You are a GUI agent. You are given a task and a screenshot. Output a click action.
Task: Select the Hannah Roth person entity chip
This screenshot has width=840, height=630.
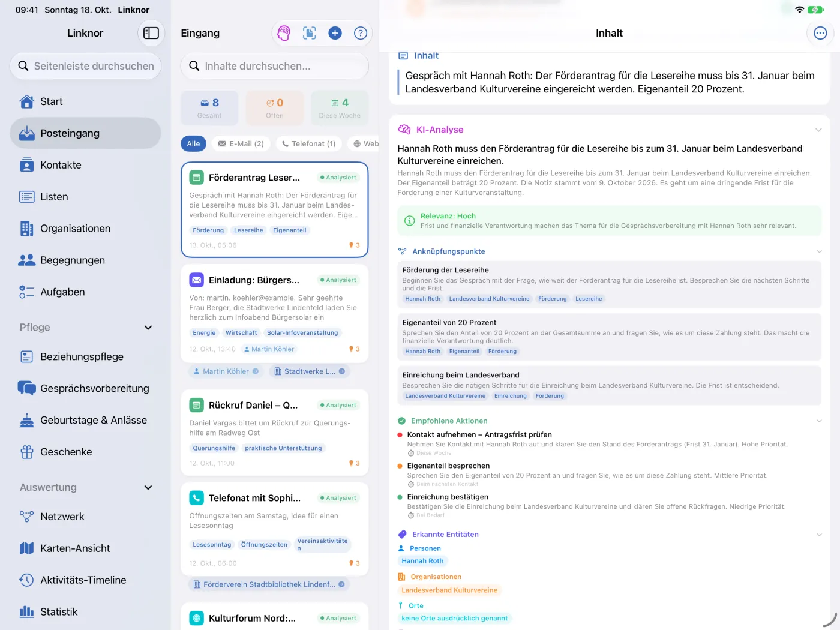pos(422,561)
